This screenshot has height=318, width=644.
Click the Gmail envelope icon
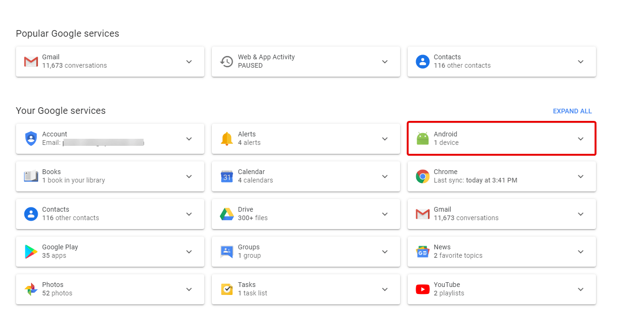(30, 61)
